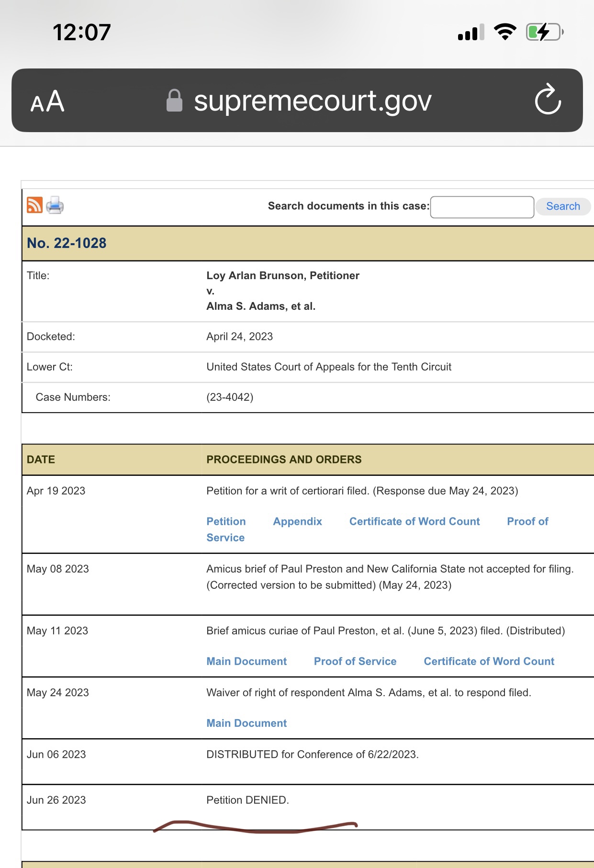Select the case number (23-4042)

230,397
